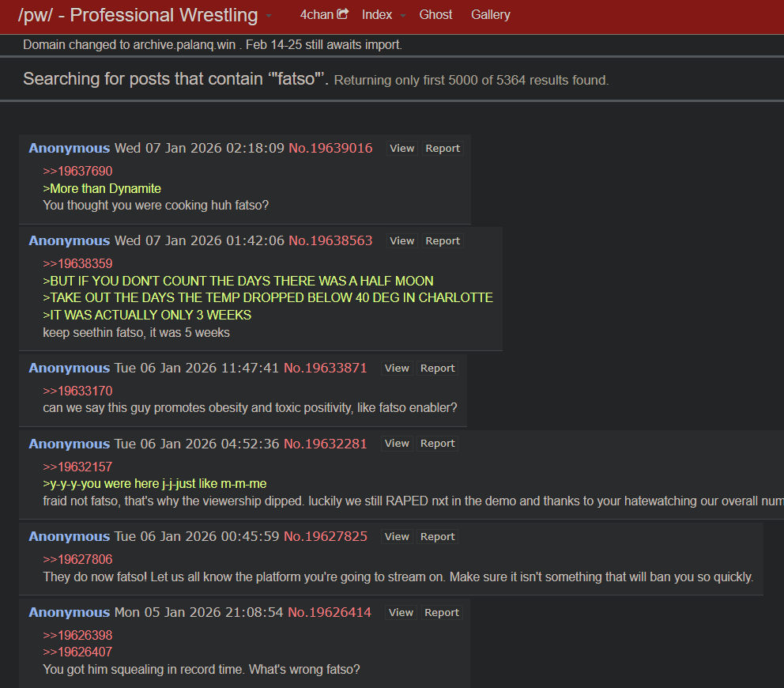The width and height of the screenshot is (784, 688).
Task: Report post No.19633871
Action: point(438,369)
